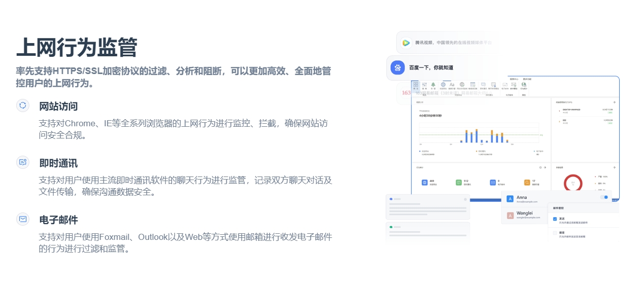Click the 电子邮件 feature title
This screenshot has height=283, width=644.
(58, 220)
